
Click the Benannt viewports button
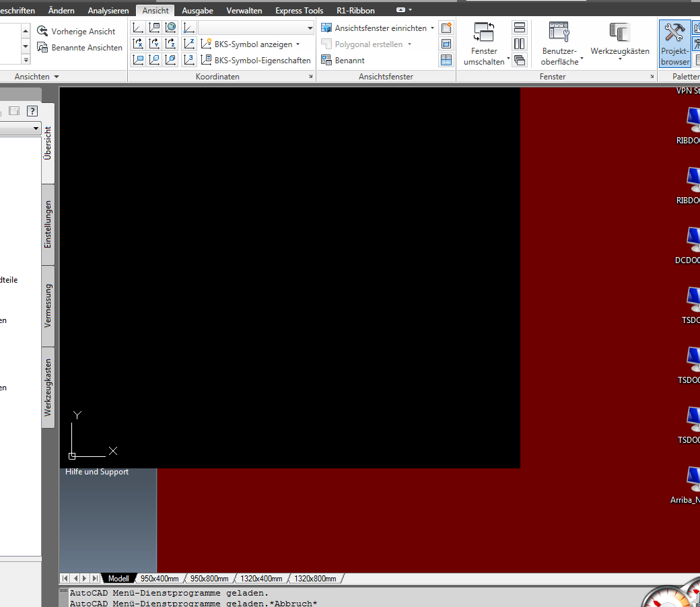pyautogui.click(x=343, y=61)
